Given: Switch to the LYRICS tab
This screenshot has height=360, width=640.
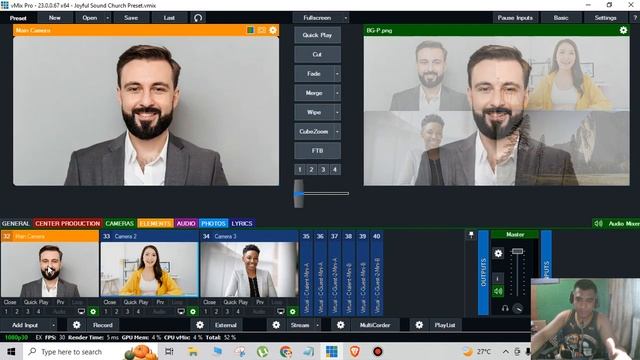Looking at the screenshot, I should [x=242, y=223].
